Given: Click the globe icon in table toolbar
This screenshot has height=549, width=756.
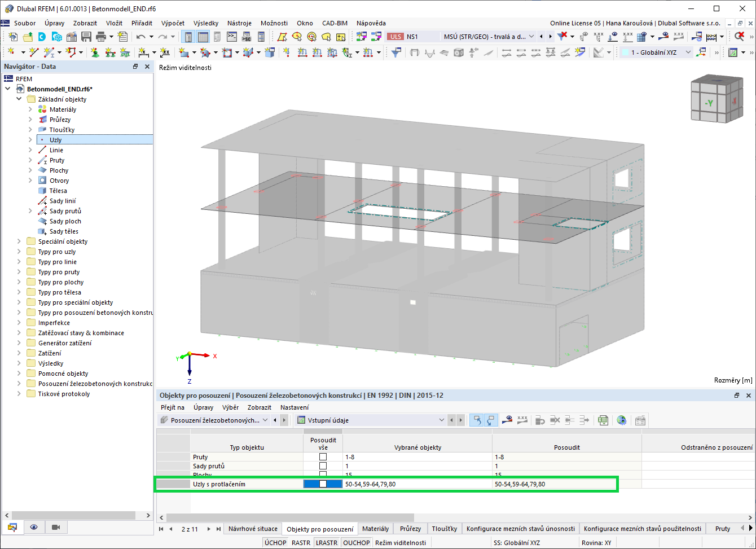Looking at the screenshot, I should click(622, 420).
